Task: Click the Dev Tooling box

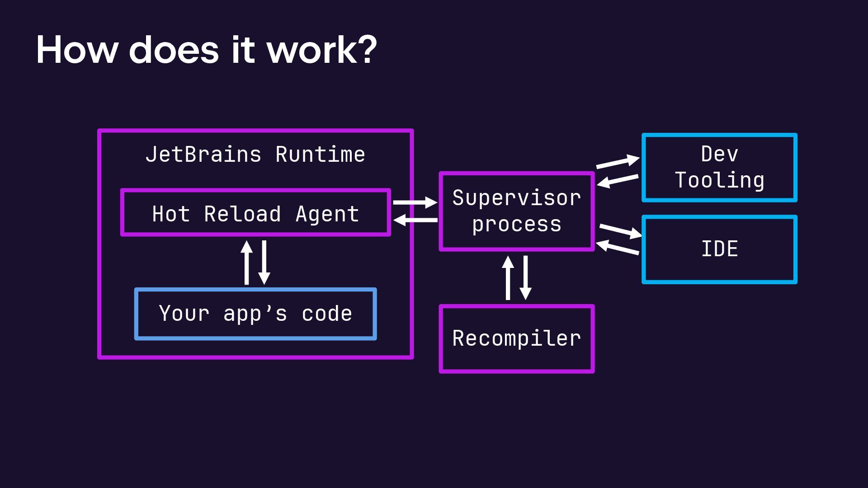Action: click(719, 167)
